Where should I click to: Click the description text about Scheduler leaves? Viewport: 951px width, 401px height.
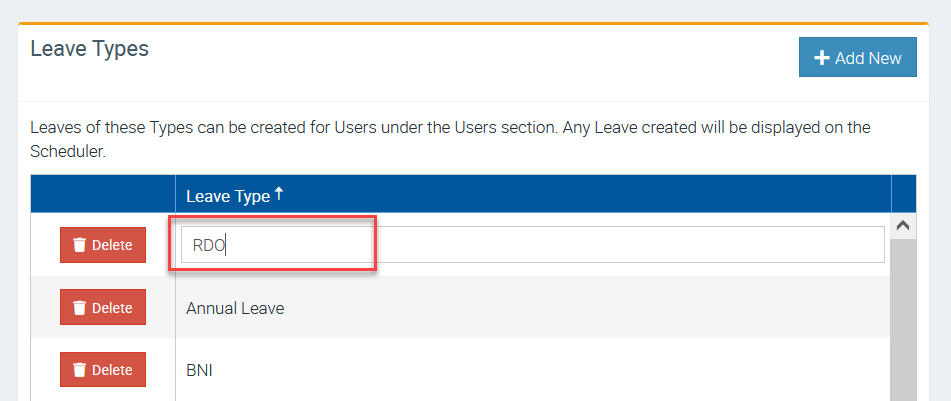pos(450,140)
